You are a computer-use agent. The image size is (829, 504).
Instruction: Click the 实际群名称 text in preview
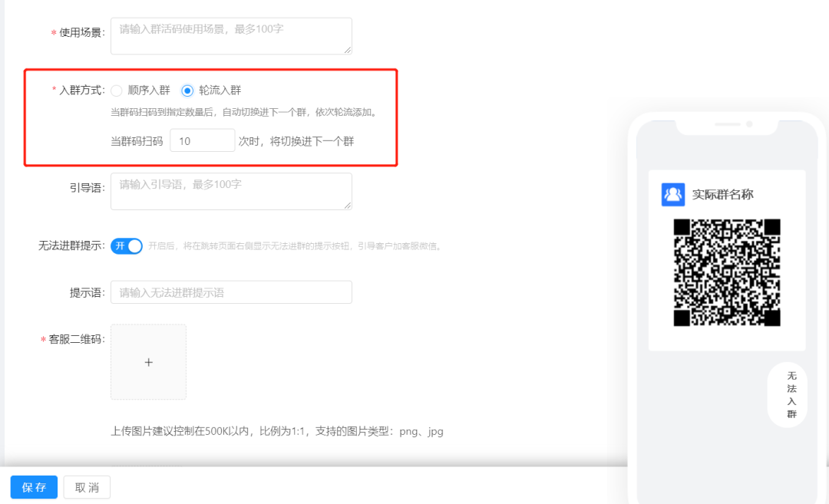(723, 194)
